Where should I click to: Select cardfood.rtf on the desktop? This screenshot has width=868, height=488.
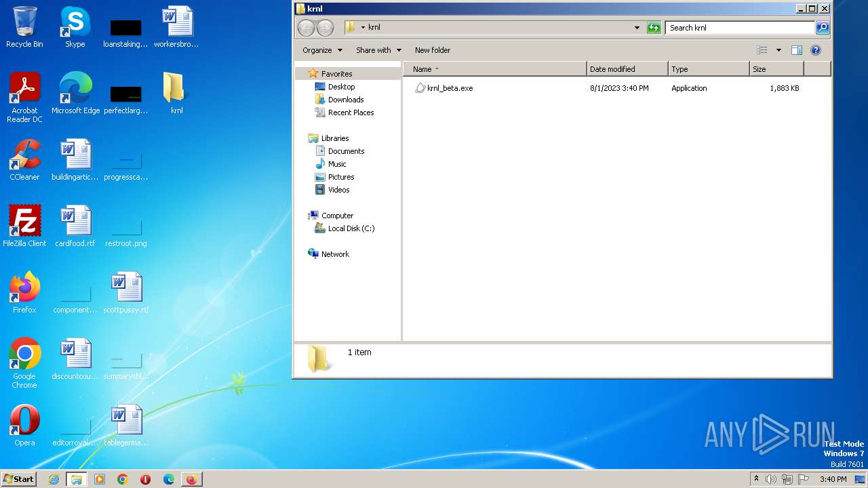[75, 226]
